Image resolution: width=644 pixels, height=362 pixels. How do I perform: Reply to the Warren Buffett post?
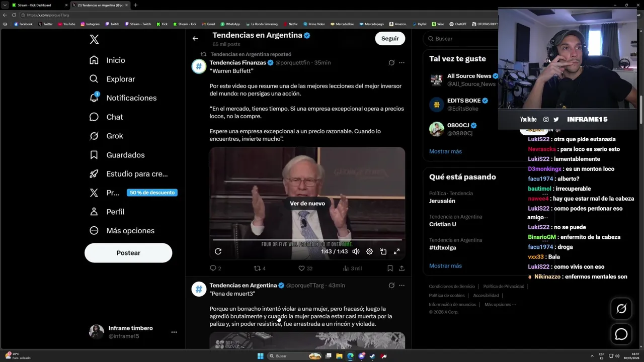(x=215, y=268)
